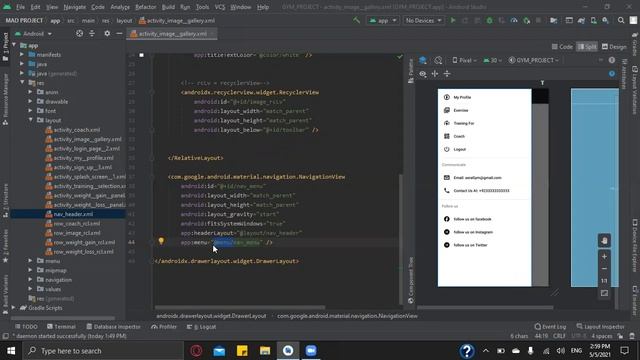
Task: Click the Debug app bug icon
Action: (x=489, y=20)
